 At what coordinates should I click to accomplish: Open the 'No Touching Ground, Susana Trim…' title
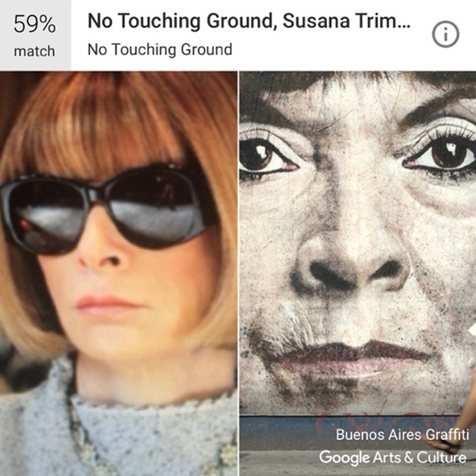[249, 21]
